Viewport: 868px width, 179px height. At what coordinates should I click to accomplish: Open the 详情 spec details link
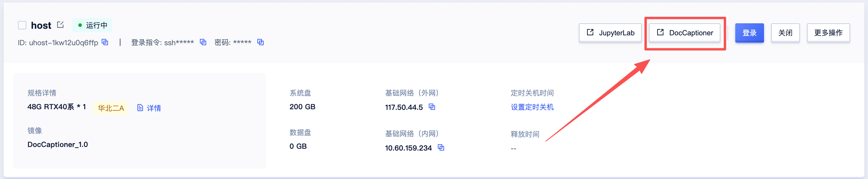point(154,108)
